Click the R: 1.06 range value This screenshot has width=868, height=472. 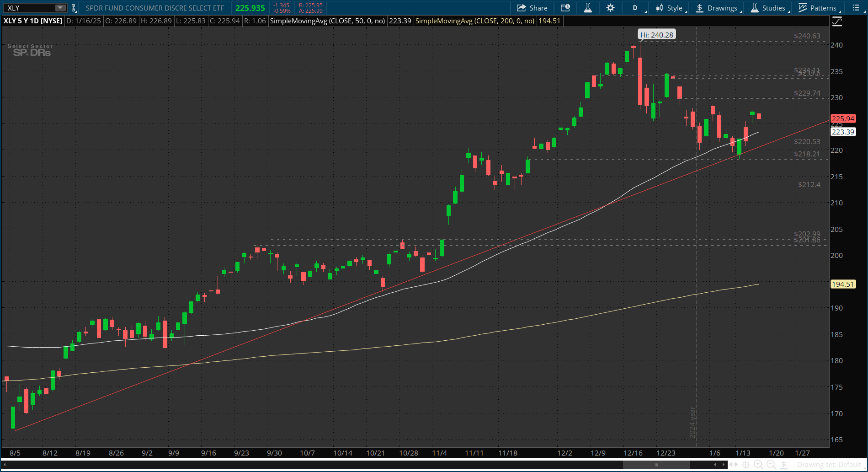point(255,21)
